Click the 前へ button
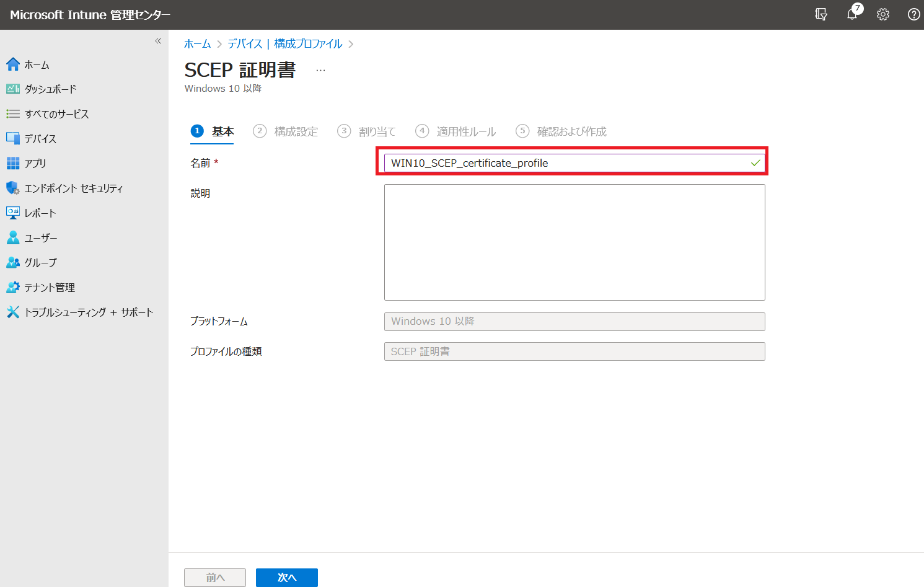 click(x=215, y=577)
